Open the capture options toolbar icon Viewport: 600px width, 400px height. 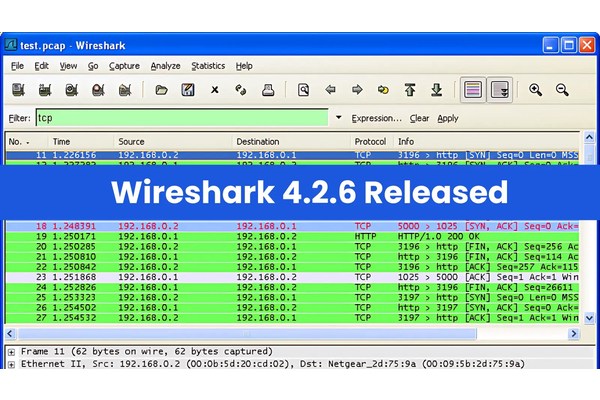(45, 90)
